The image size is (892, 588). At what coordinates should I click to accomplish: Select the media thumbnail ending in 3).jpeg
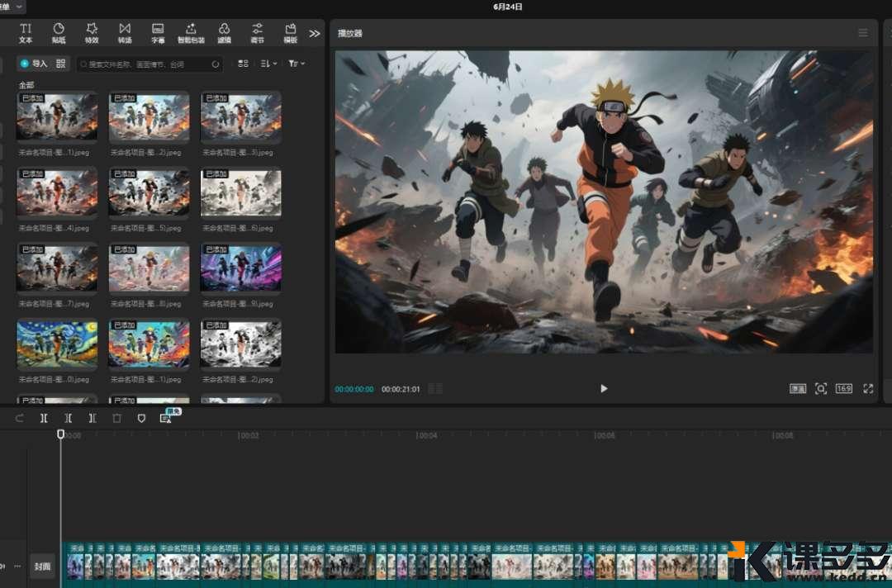[x=240, y=116]
